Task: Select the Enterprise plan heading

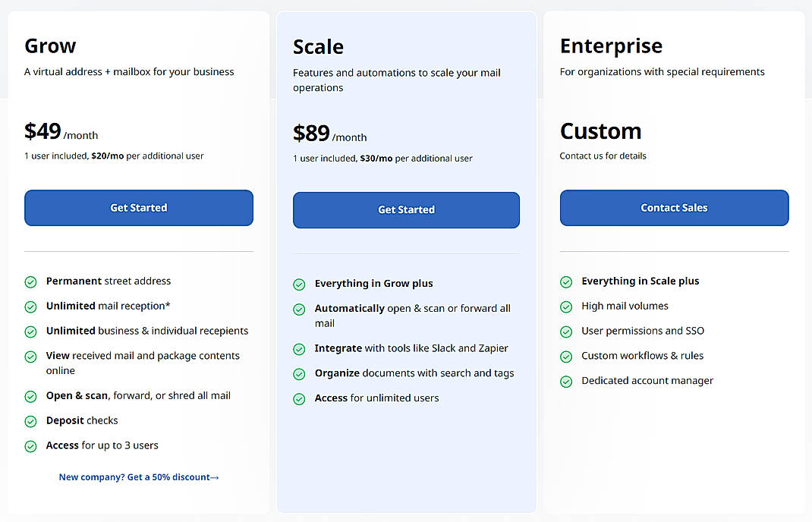Action: click(x=611, y=46)
